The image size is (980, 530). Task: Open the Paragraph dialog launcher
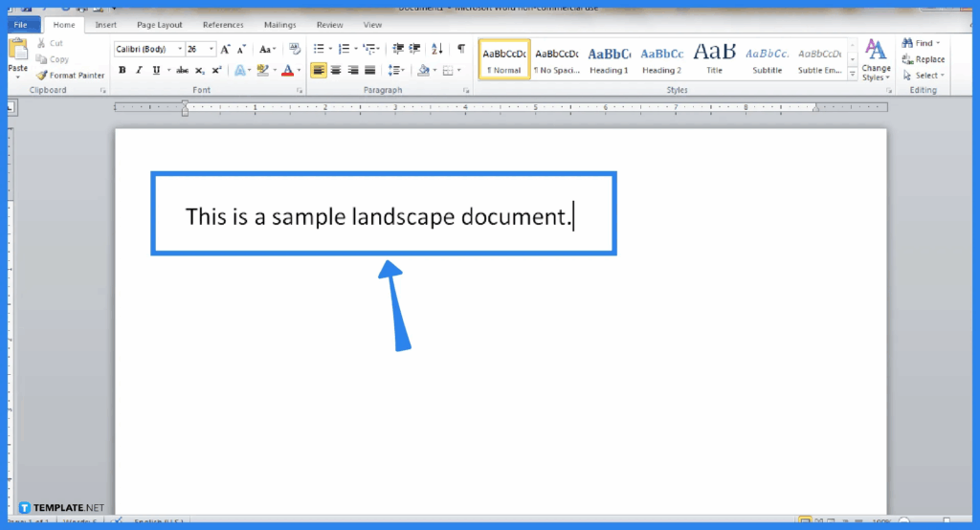tap(466, 91)
